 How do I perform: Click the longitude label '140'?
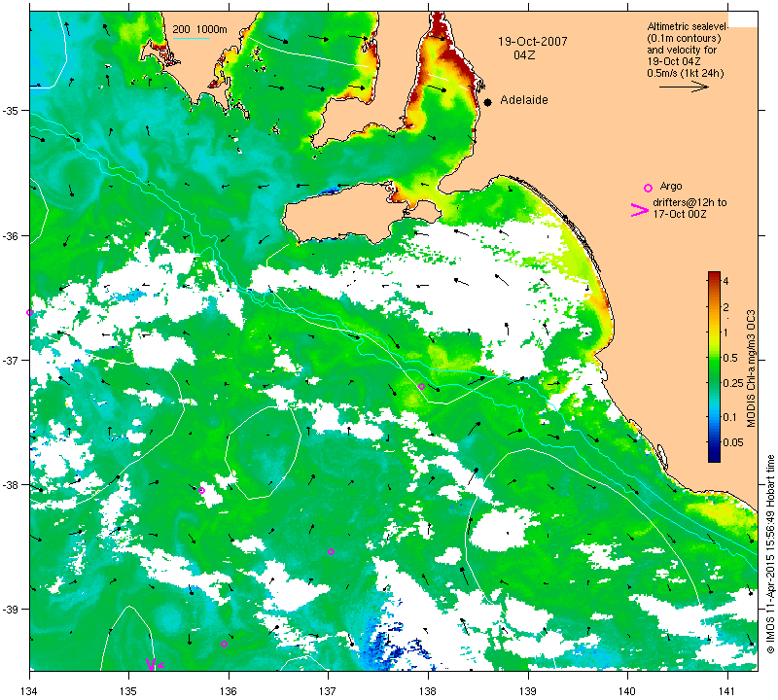click(x=627, y=690)
